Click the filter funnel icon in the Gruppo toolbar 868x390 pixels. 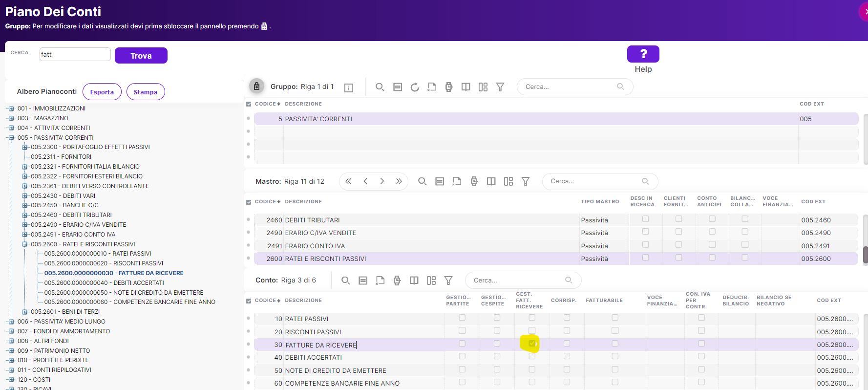coord(500,87)
